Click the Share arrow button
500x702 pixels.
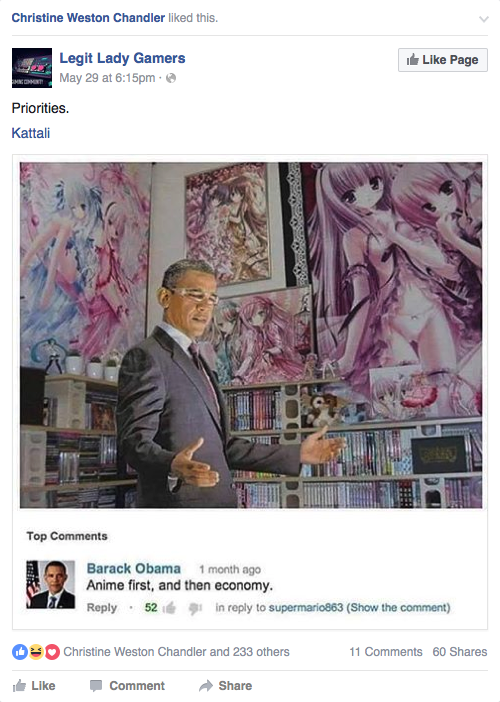pos(226,686)
